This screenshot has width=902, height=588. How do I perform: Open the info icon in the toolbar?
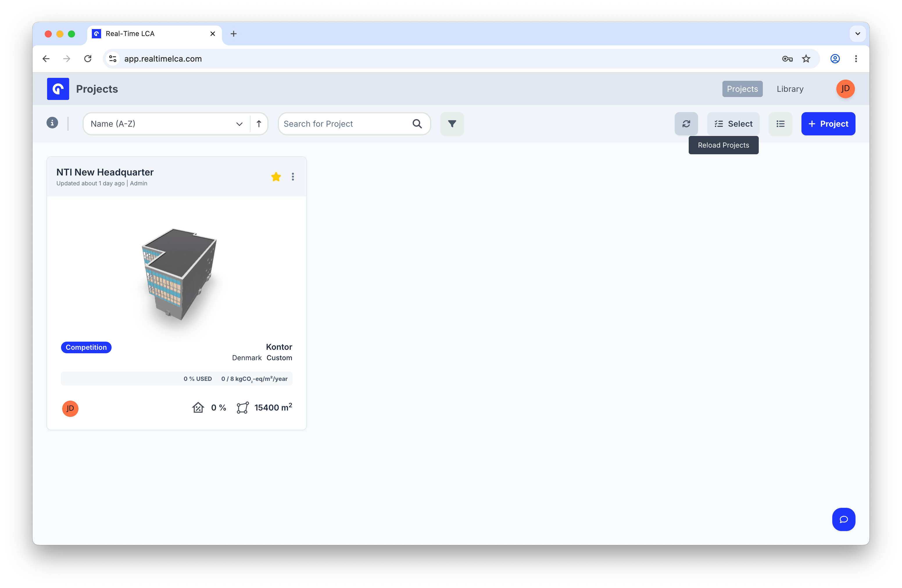click(x=52, y=123)
